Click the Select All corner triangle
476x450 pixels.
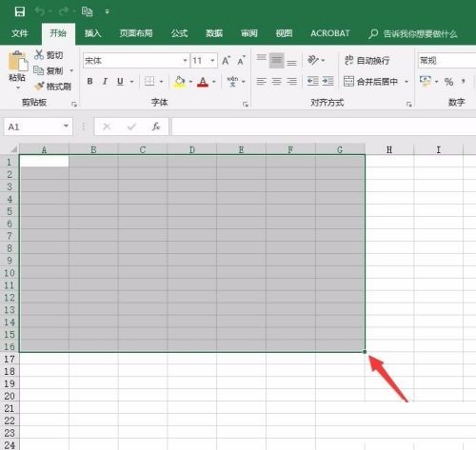pos(13,149)
